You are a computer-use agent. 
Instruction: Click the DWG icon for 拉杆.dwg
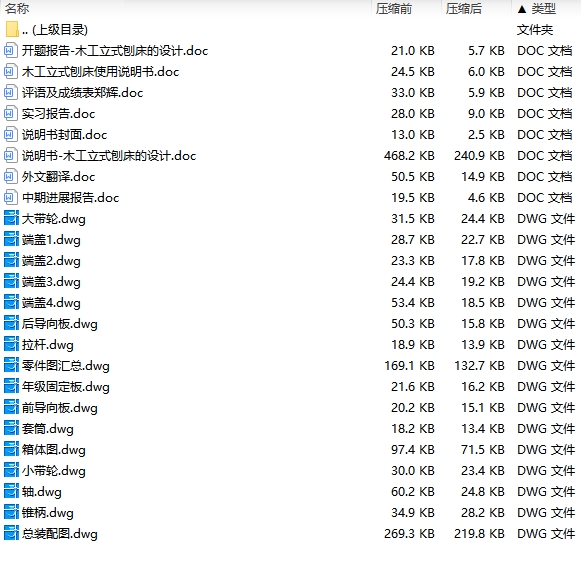(x=11, y=344)
